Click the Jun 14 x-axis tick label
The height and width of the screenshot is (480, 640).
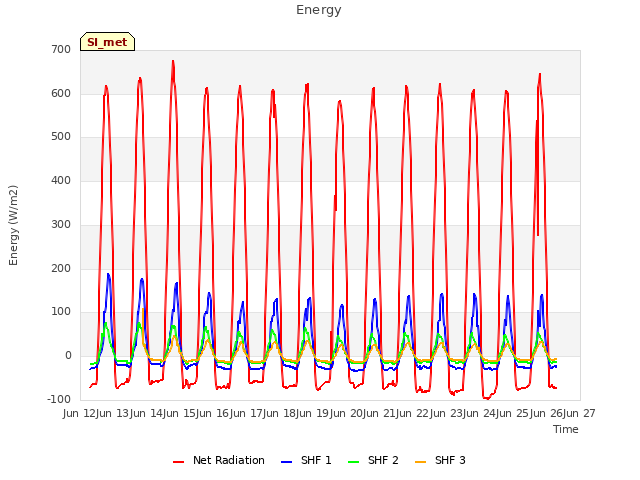pyautogui.click(x=147, y=413)
